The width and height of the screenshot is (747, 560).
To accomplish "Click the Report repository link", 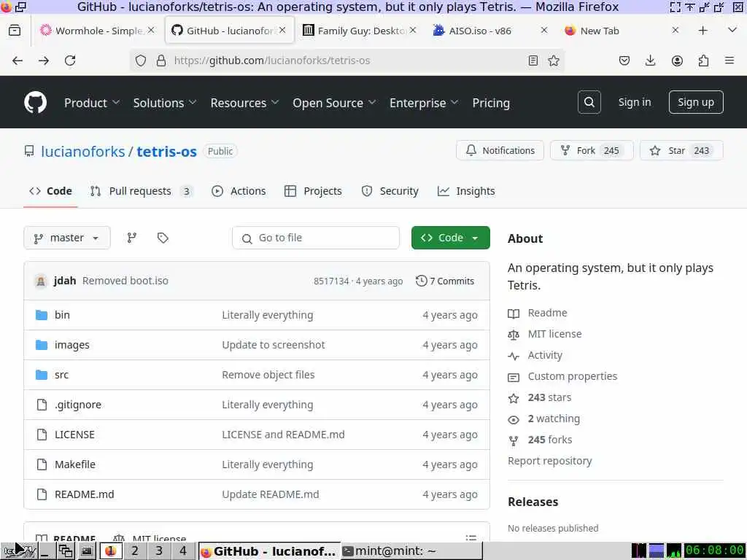I will click(550, 461).
